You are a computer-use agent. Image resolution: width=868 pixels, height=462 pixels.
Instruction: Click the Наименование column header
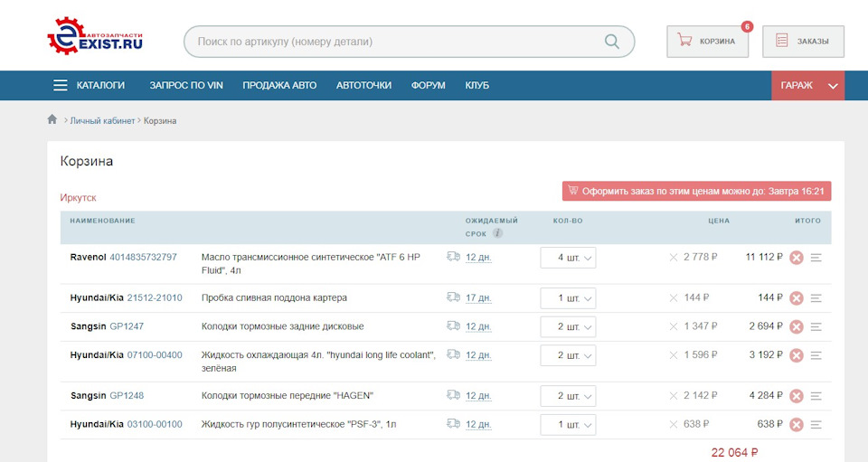point(102,221)
